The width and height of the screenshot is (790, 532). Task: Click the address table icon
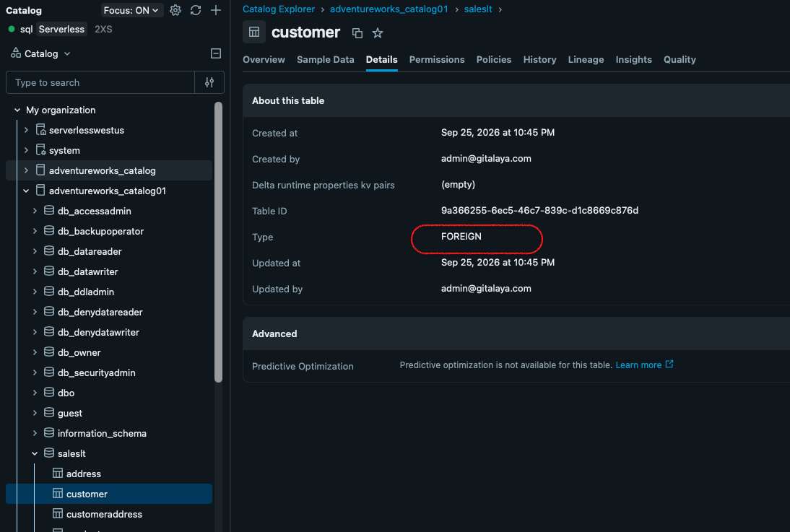[58, 473]
